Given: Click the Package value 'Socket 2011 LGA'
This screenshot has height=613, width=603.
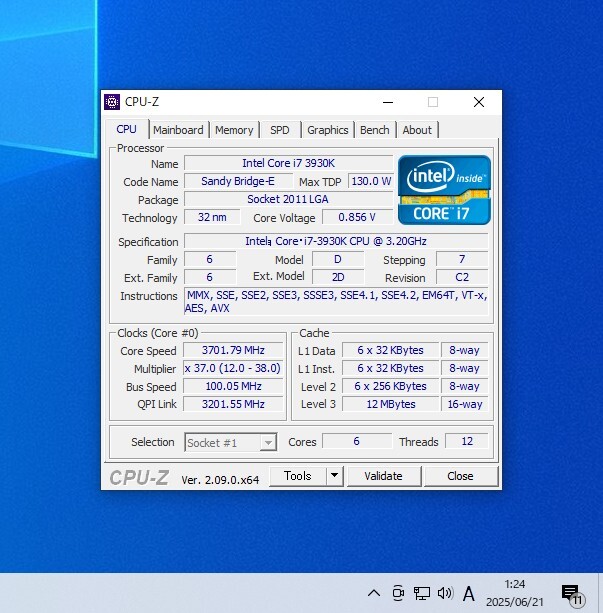Looking at the screenshot, I should [x=289, y=199].
